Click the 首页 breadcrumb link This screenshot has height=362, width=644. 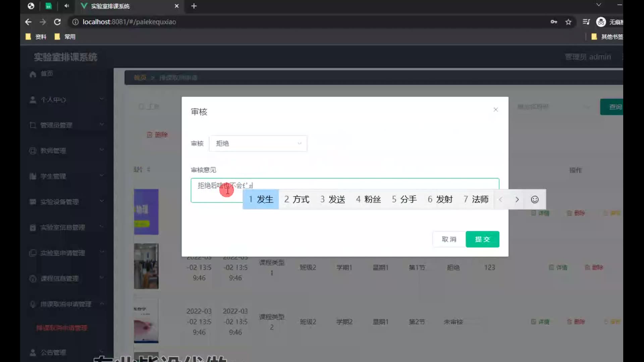(x=140, y=78)
